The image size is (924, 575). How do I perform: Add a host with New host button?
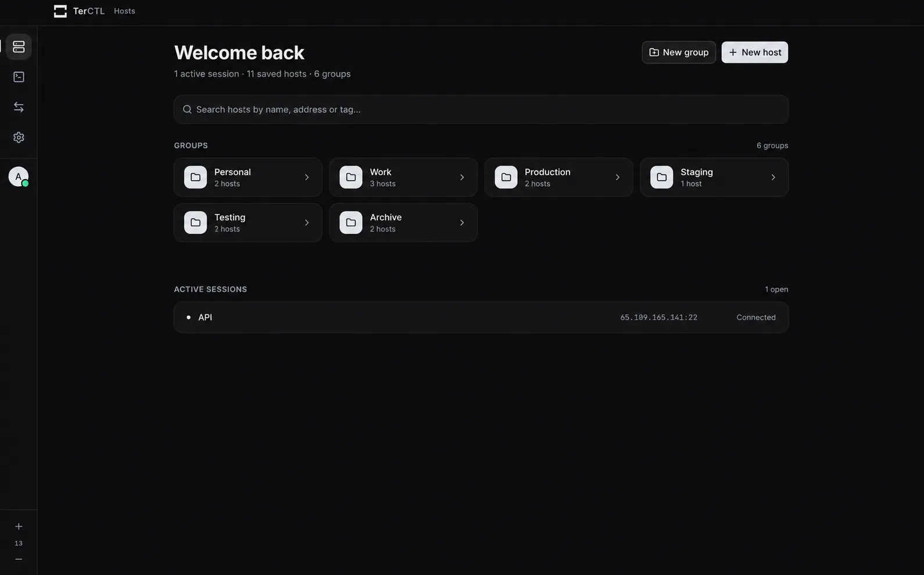coord(755,52)
